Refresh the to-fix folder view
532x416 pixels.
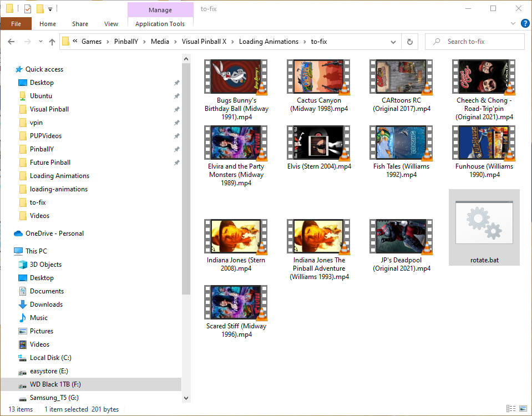tap(410, 42)
